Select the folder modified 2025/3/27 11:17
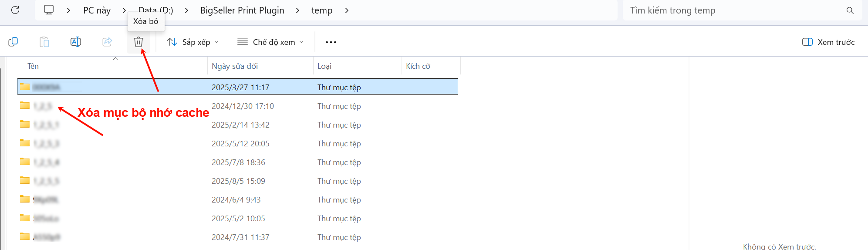The image size is (868, 250). point(240,87)
